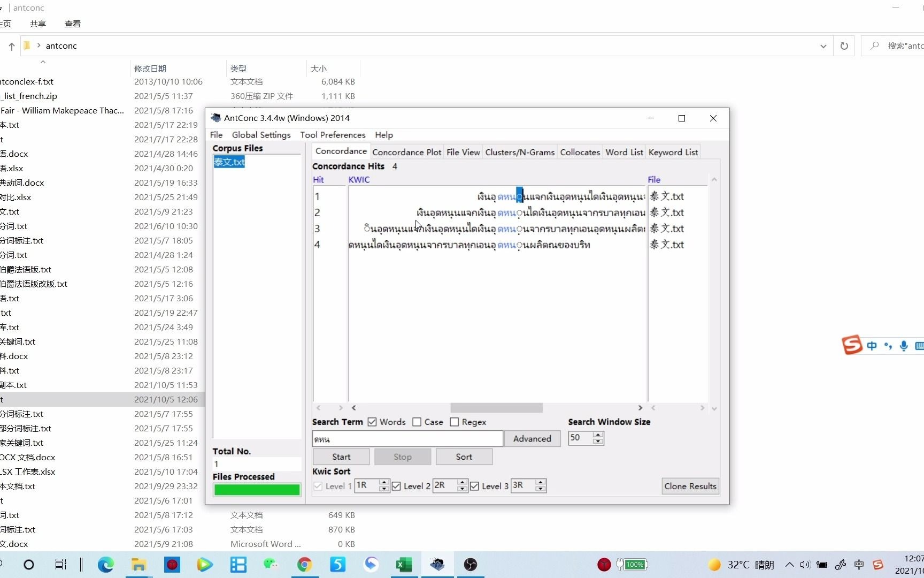Click the Sort button
The height and width of the screenshot is (578, 924).
pos(464,457)
